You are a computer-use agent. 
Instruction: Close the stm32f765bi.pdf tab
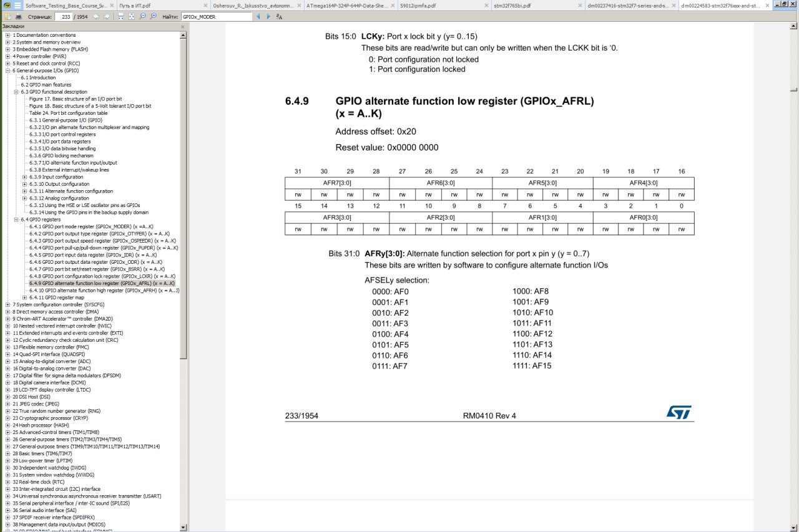click(x=580, y=6)
